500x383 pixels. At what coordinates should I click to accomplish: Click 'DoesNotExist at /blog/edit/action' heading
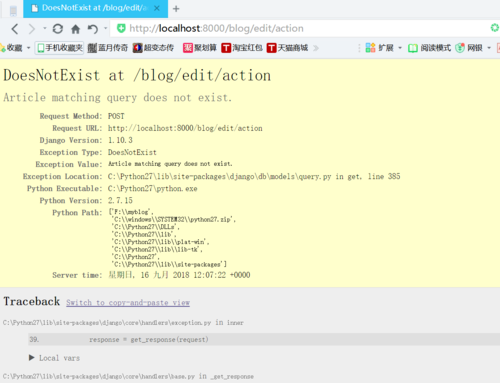pyautogui.click(x=137, y=76)
